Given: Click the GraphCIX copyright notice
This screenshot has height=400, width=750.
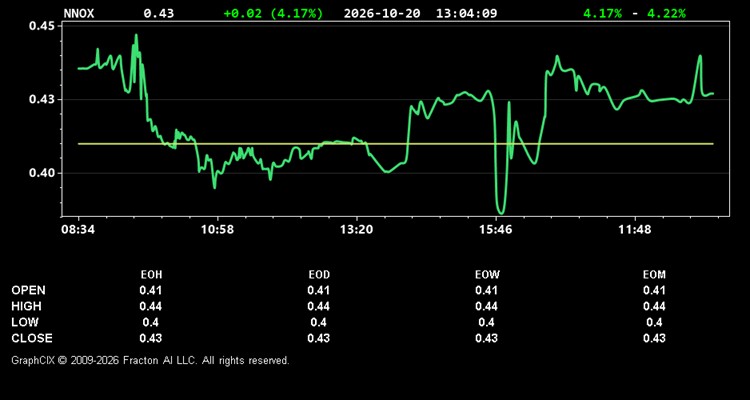Looking at the screenshot, I should [x=150, y=360].
